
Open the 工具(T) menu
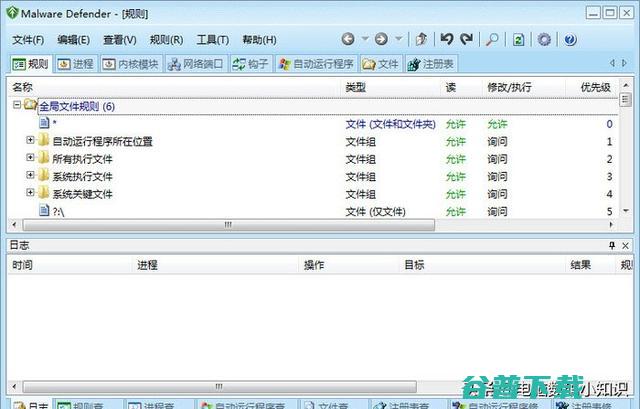point(213,40)
